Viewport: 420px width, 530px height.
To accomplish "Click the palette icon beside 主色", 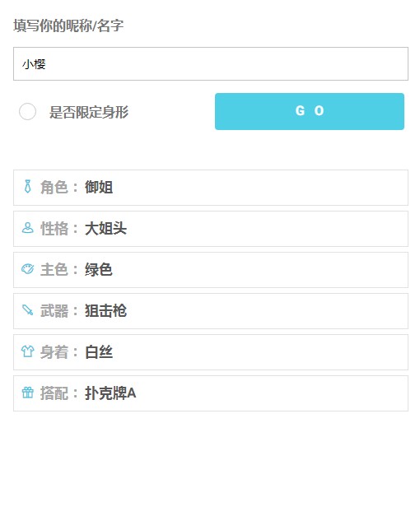I will point(28,269).
